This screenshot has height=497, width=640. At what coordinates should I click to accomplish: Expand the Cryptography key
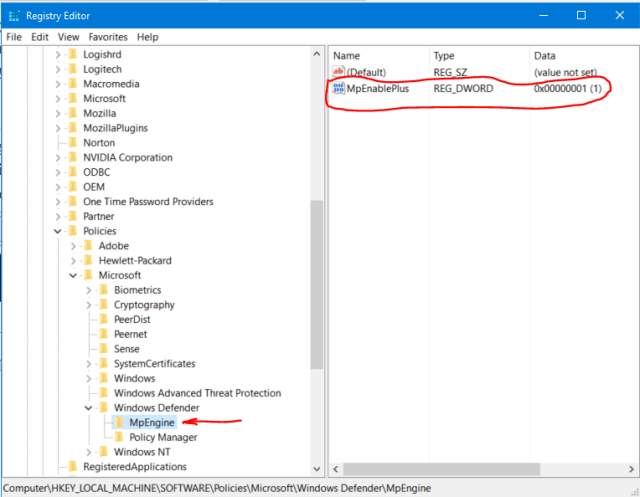[89, 305]
